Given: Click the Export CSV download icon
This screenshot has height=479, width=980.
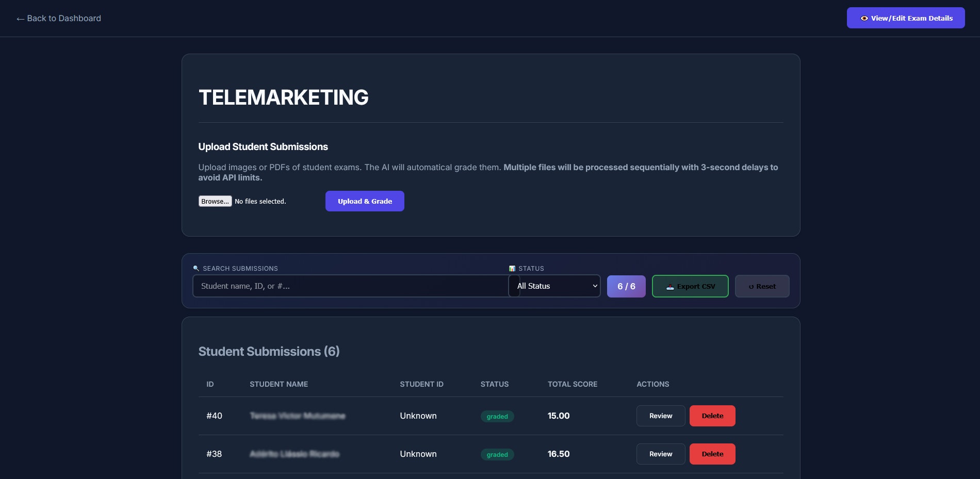Looking at the screenshot, I should pyautogui.click(x=670, y=287).
